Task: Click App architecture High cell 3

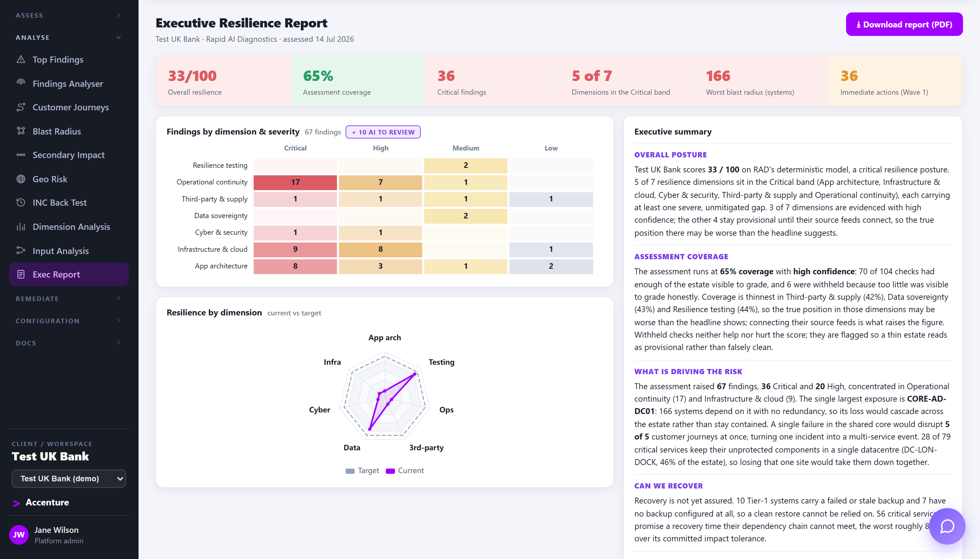Action: tap(380, 266)
